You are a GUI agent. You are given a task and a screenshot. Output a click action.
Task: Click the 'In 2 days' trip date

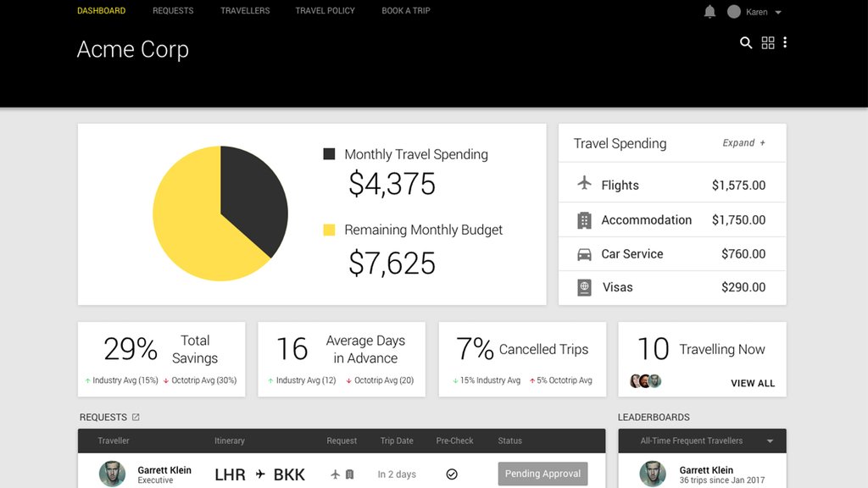pyautogui.click(x=397, y=474)
